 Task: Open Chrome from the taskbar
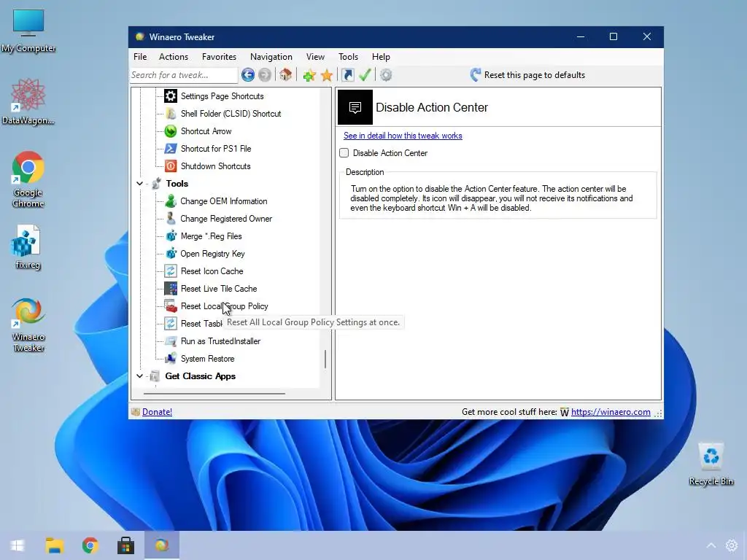click(90, 545)
